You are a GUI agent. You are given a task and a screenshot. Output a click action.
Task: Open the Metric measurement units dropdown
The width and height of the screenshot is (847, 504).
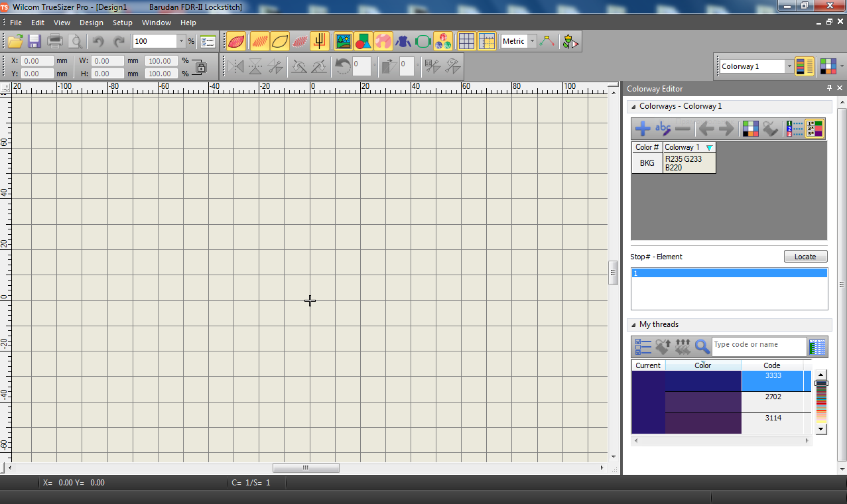point(532,41)
